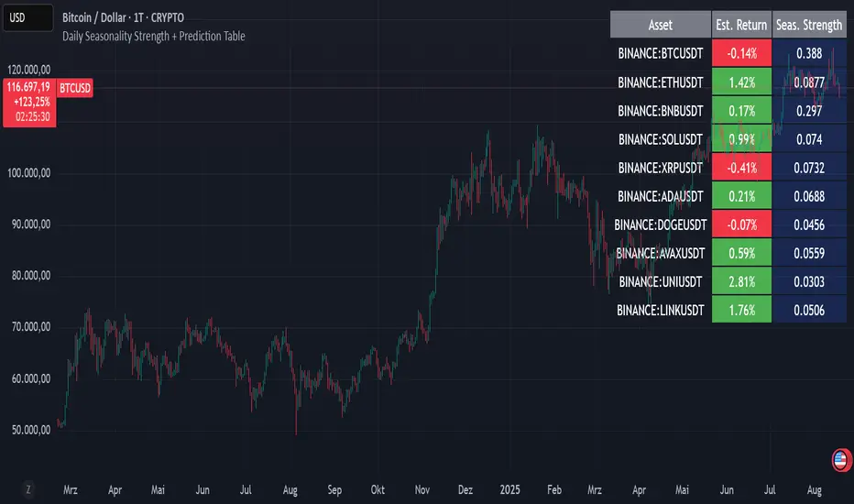Click the current price 116.697,19 box
The width and height of the screenshot is (854, 504).
[29, 103]
